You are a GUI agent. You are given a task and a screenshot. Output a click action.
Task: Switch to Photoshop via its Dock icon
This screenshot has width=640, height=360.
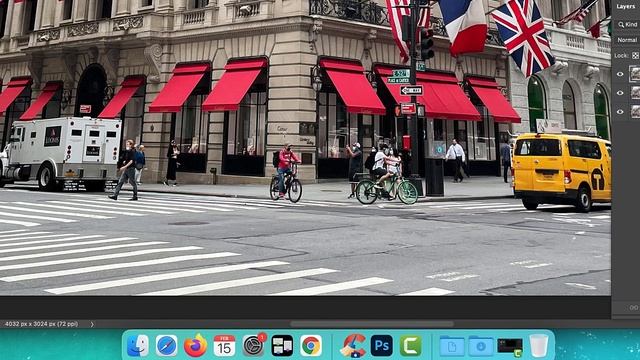pos(382,345)
